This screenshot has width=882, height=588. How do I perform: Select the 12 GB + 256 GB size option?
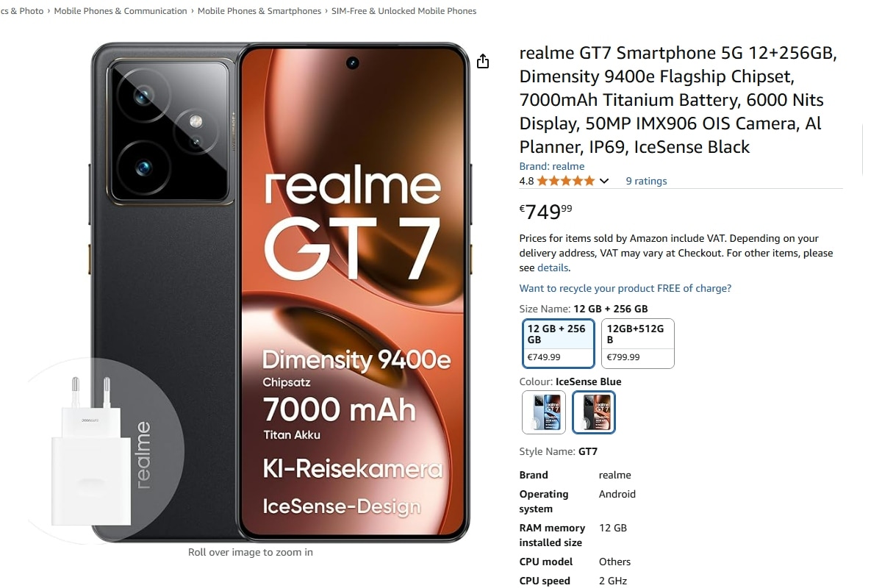point(559,343)
